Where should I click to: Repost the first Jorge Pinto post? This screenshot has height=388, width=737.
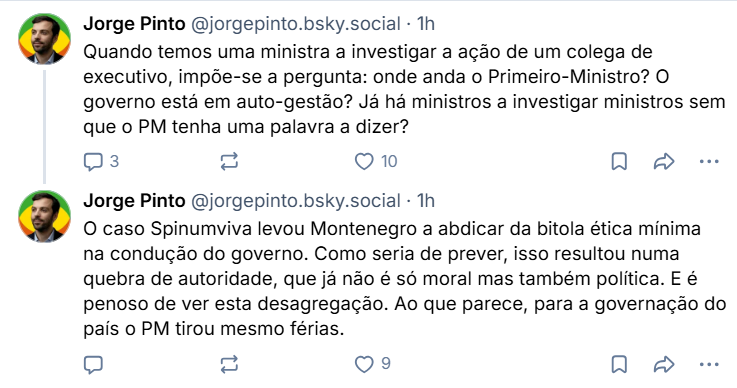click(229, 162)
